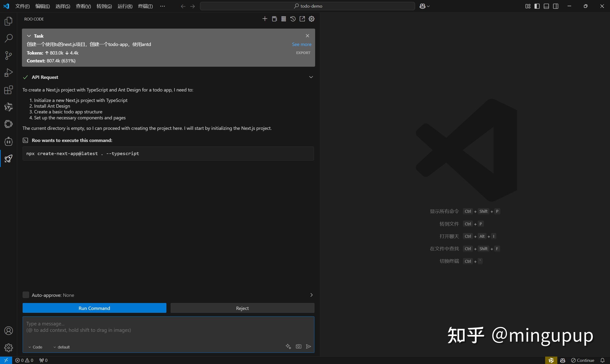Screen dimensions: 610x364
Task: Open the 终端(T) menu
Action: click(x=145, y=6)
